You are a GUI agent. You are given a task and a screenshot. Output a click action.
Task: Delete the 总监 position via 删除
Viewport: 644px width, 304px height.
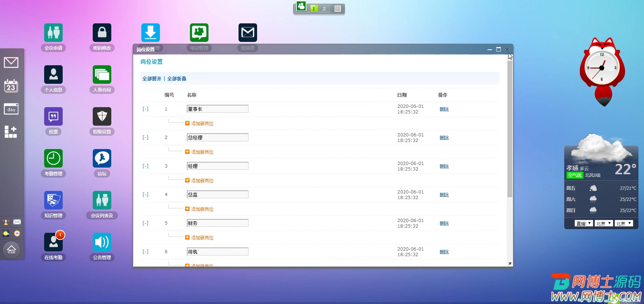pos(444,195)
